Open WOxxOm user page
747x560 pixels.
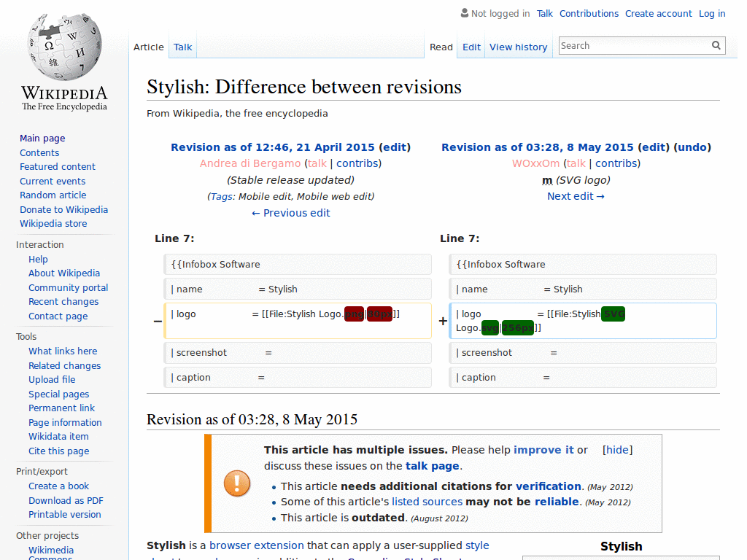535,163
